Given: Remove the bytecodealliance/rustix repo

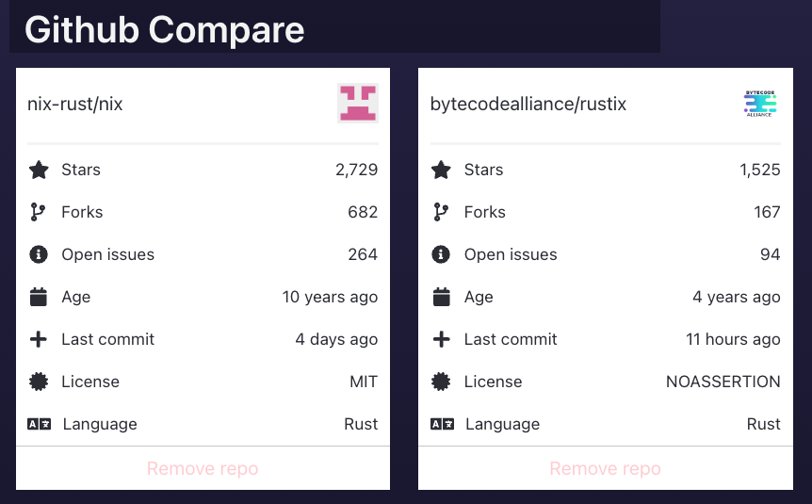Looking at the screenshot, I should (605, 468).
